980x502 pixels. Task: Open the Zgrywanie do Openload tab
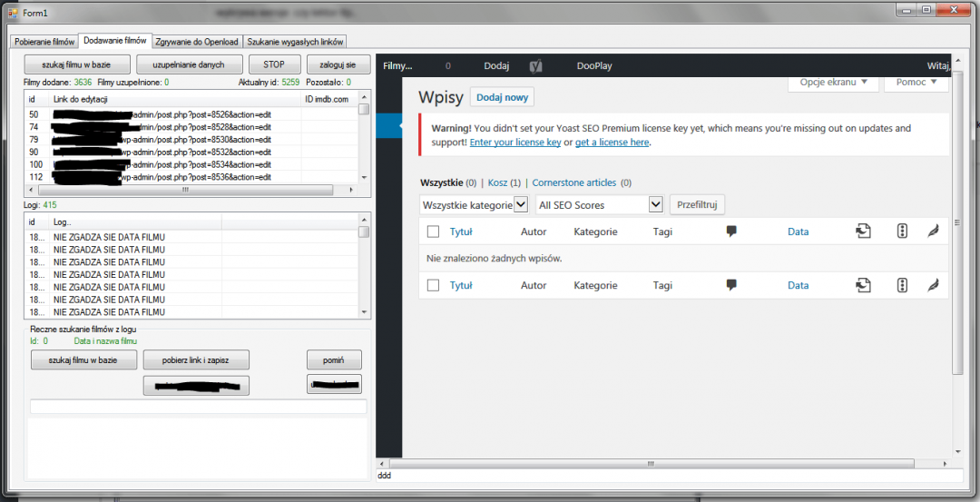(197, 42)
